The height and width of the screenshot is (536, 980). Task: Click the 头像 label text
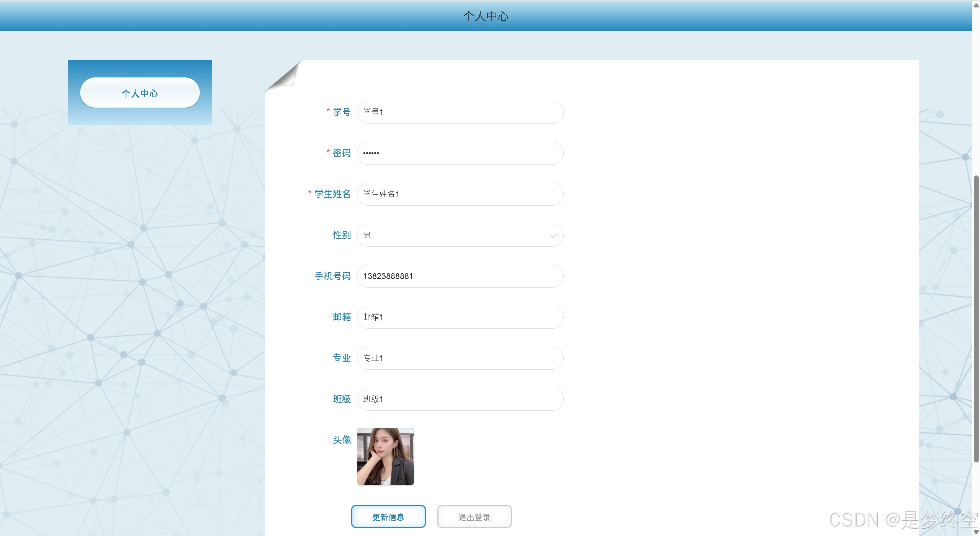coord(342,440)
